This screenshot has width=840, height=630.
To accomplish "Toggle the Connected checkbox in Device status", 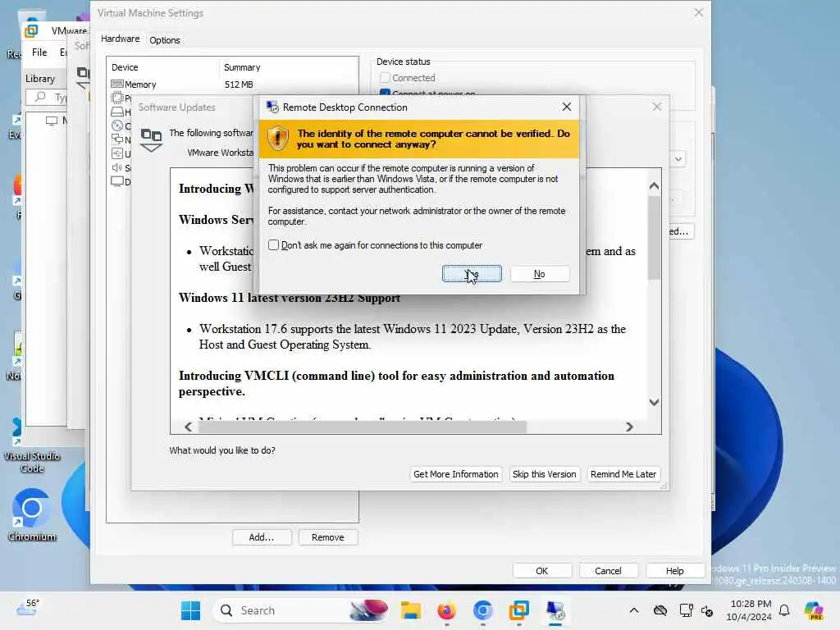I will [x=385, y=78].
